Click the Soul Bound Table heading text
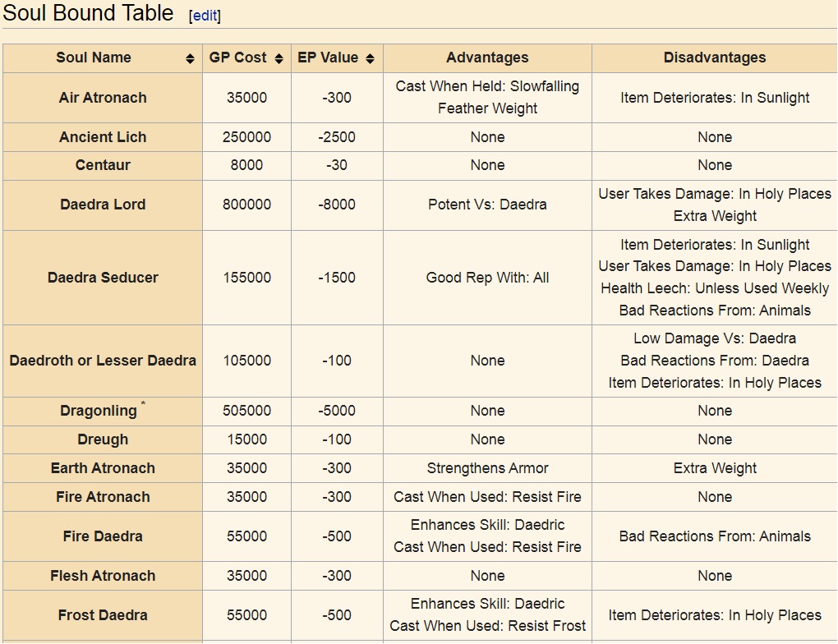Image resolution: width=838 pixels, height=644 pixels. (88, 13)
